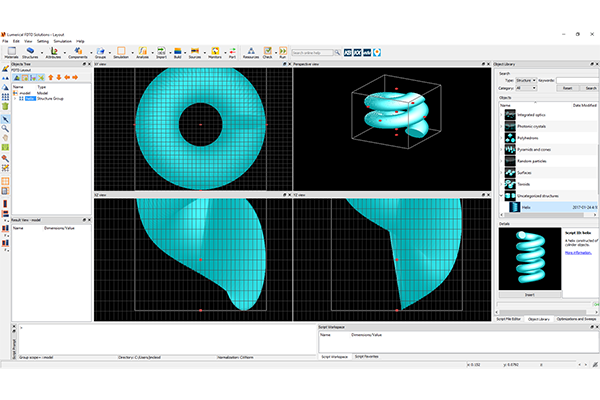Image resolution: width=600 pixels, height=400 pixels.
Task: Click orange left arrow in Objects Tree
Action: tap(67, 78)
